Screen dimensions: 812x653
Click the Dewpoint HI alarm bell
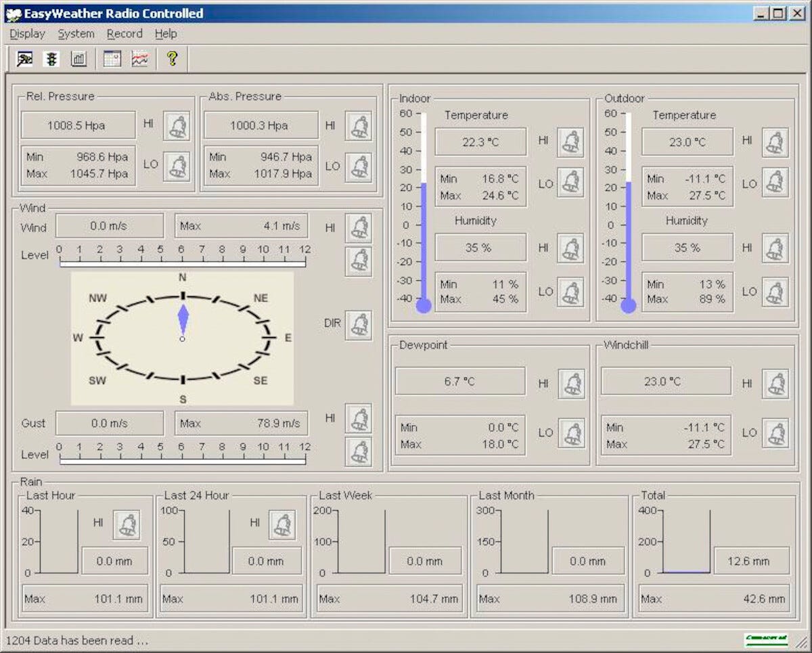[x=572, y=384]
